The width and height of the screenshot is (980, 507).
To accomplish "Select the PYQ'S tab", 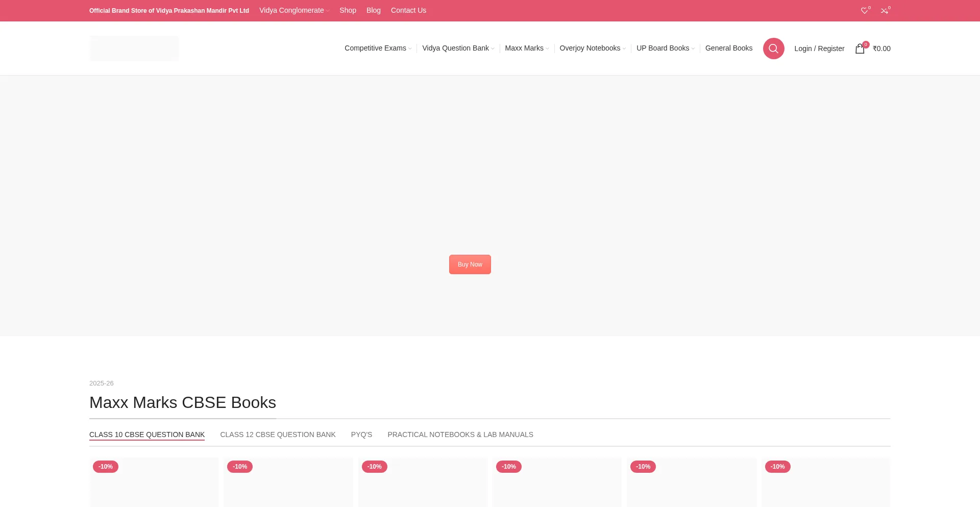I will 361,434.
